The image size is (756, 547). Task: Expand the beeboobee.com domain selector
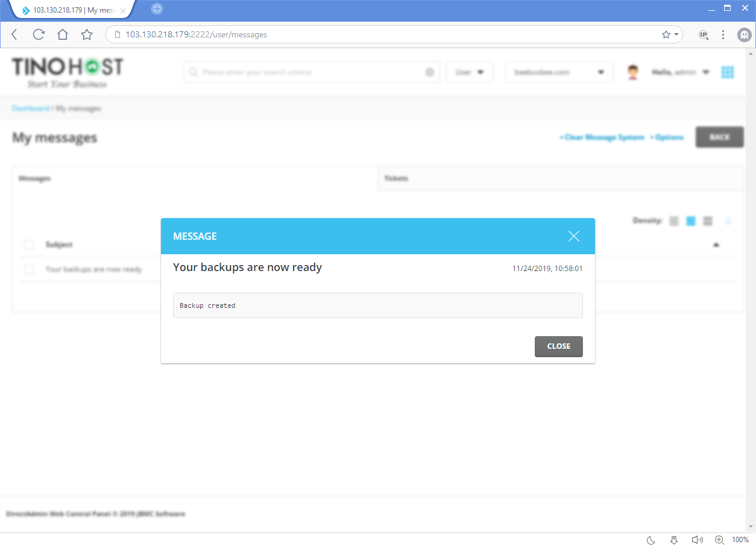558,72
